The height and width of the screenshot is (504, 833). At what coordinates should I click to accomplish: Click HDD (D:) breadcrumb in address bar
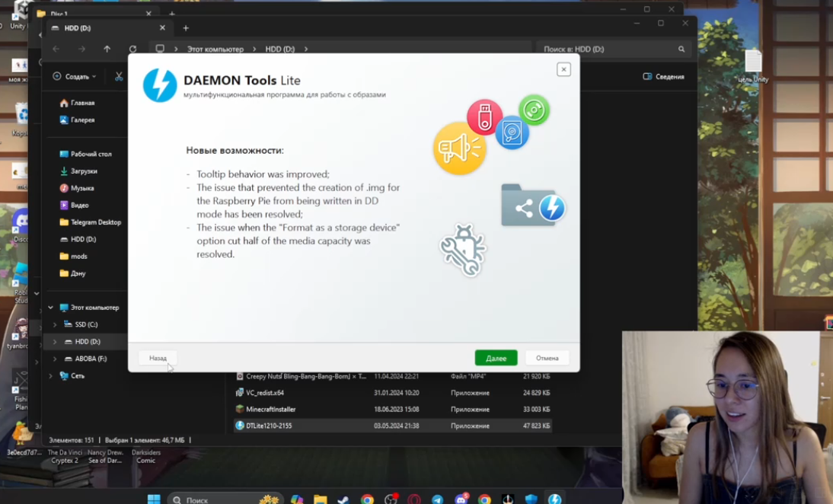(x=280, y=49)
